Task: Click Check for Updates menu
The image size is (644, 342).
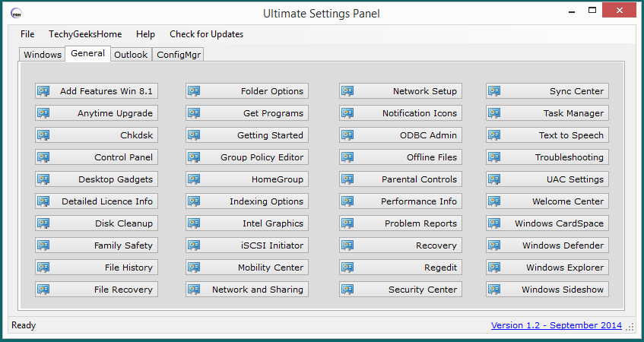Action: point(206,34)
